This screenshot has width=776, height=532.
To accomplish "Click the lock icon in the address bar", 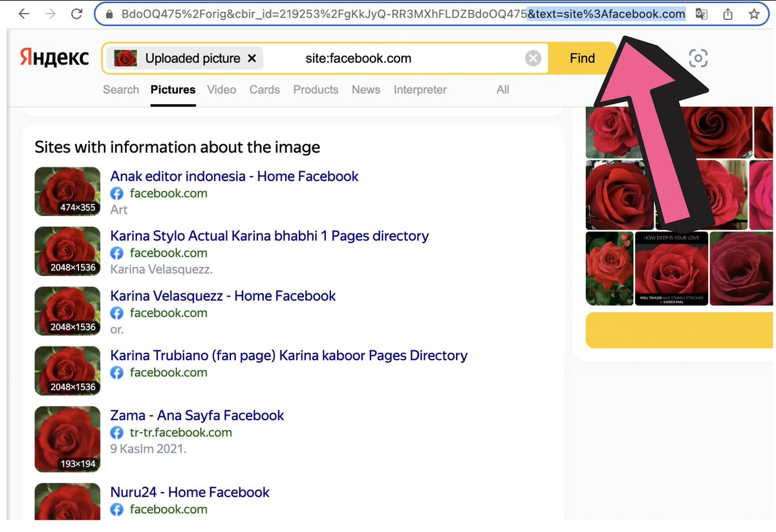I will [109, 14].
